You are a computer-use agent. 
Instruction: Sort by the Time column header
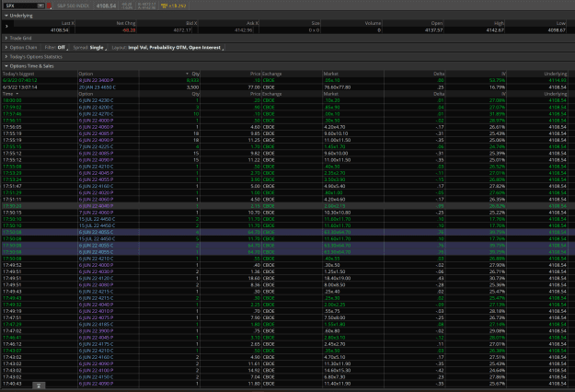coord(8,94)
